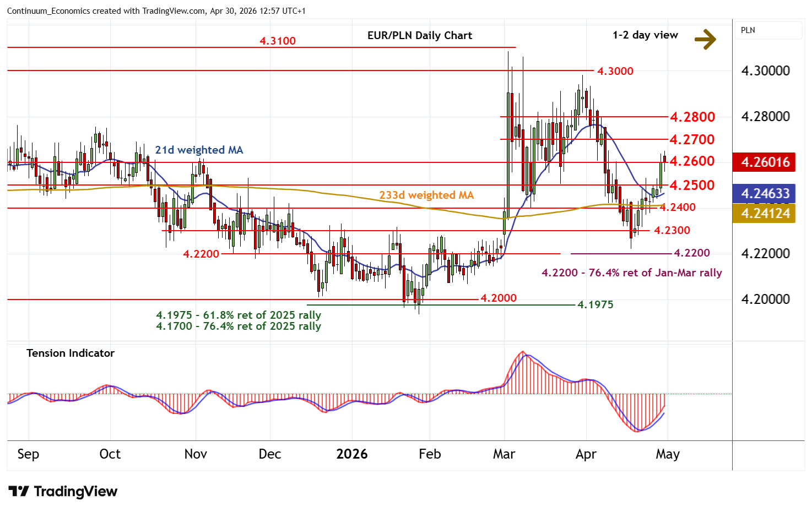Click the EUR/PLN Daily Chart title

coord(419,35)
